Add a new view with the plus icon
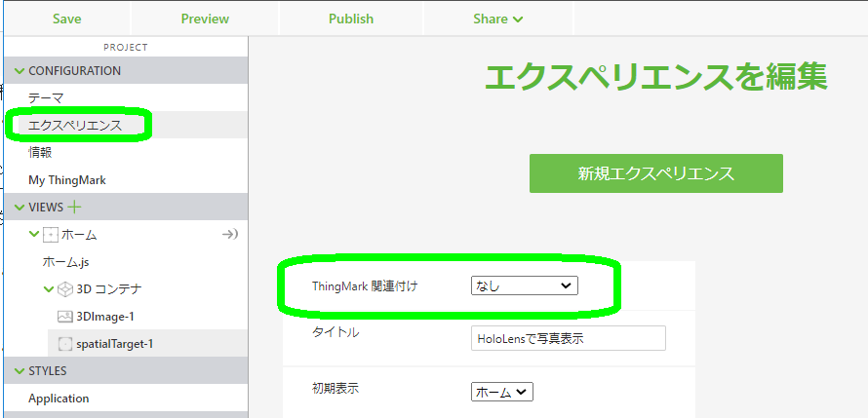 coord(73,208)
